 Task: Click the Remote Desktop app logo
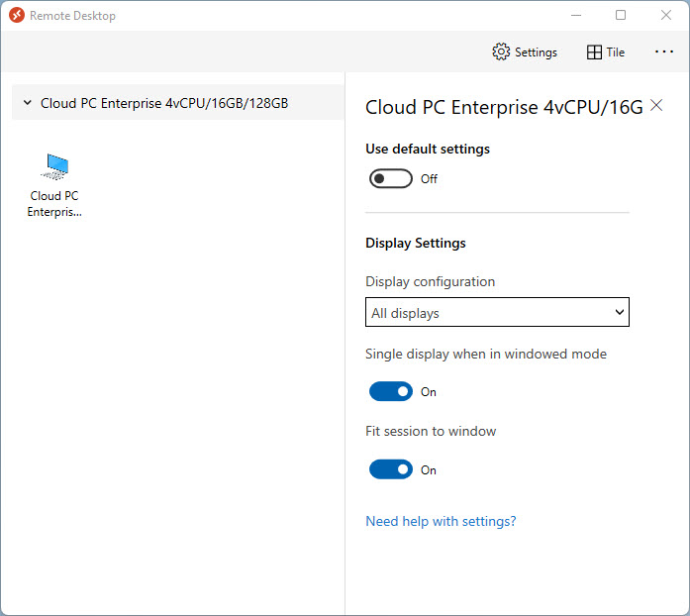(x=16, y=16)
